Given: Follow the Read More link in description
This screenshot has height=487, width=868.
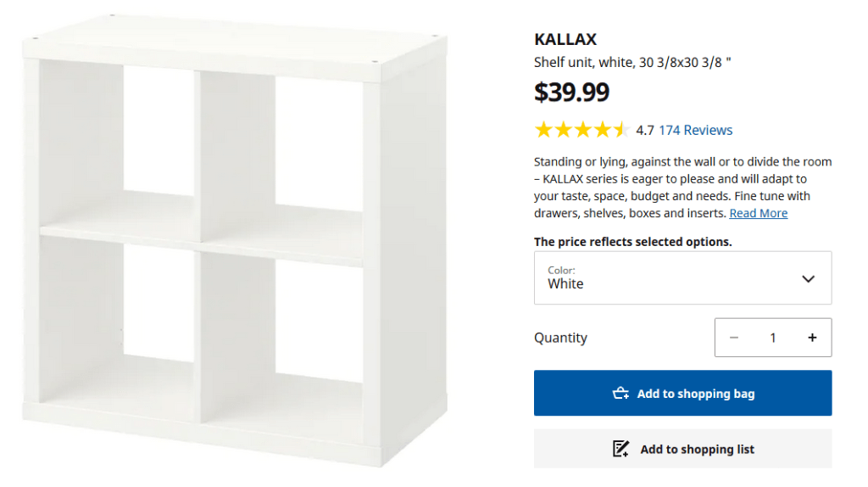Looking at the screenshot, I should point(758,213).
